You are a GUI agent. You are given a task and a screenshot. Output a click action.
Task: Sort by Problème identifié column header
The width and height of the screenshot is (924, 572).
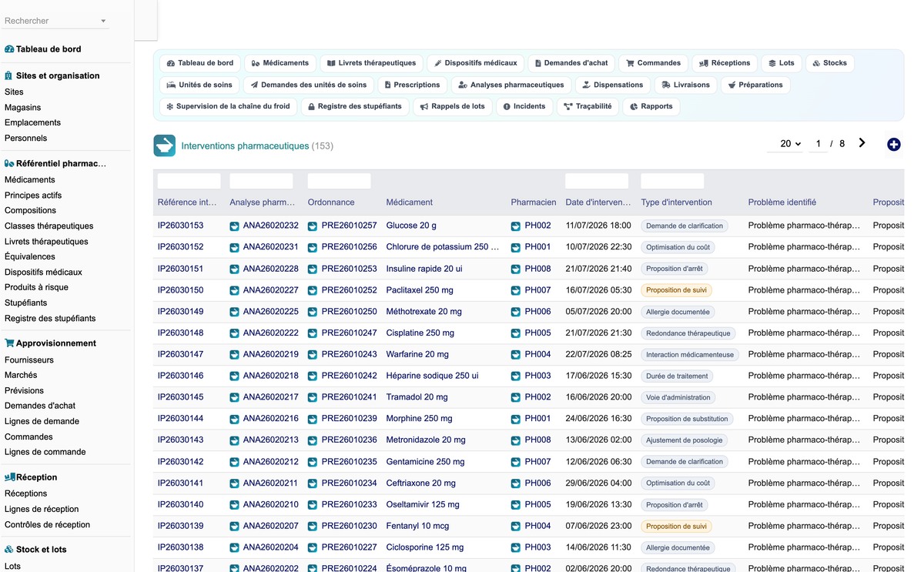click(x=782, y=202)
